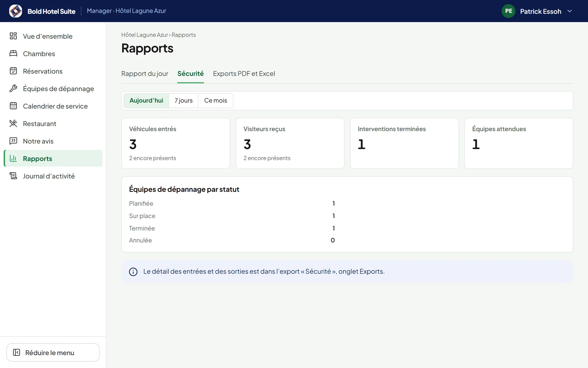
Task: Open Journal d'activité in the sidebar
Action: (x=53, y=176)
